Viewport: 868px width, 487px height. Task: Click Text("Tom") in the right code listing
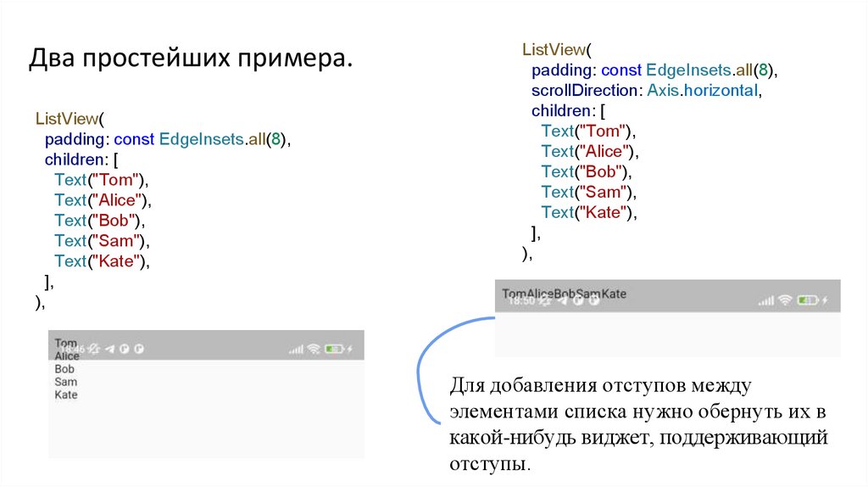click(588, 132)
